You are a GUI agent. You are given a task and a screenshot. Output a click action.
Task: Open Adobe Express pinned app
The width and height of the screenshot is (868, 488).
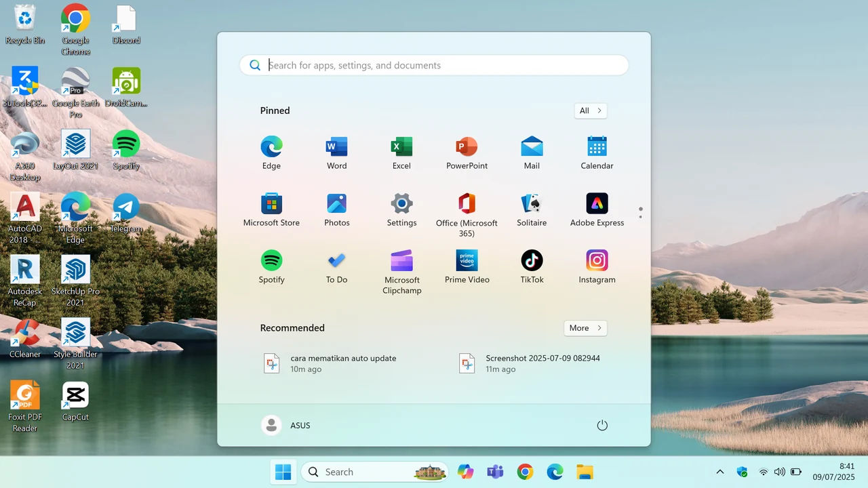tap(597, 210)
